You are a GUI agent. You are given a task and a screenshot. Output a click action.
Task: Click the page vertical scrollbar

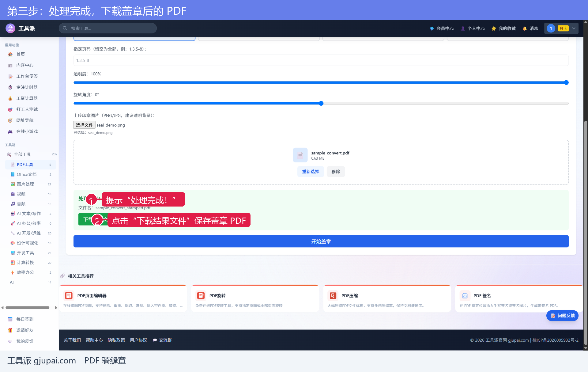(586, 233)
